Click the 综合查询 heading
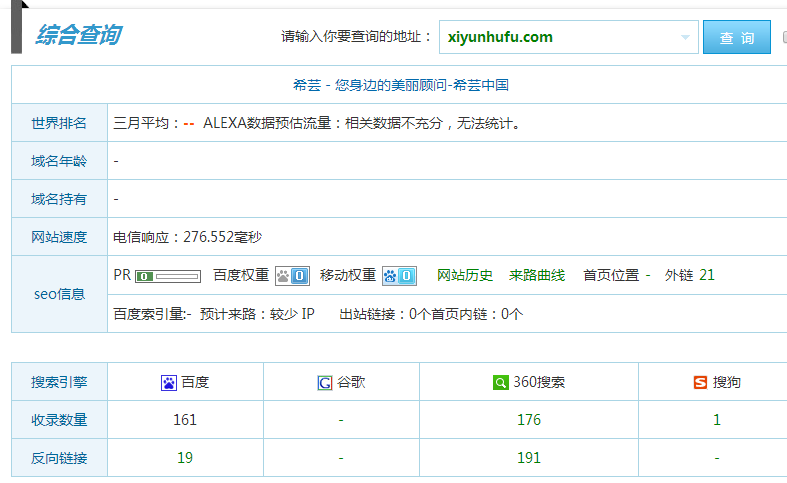Viewport: 787px width, 483px height. tap(79, 36)
